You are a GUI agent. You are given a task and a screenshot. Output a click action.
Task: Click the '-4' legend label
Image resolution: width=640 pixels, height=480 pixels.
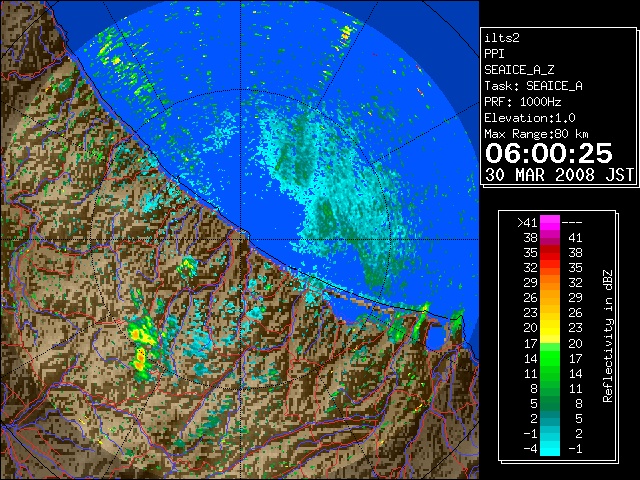pos(530,449)
